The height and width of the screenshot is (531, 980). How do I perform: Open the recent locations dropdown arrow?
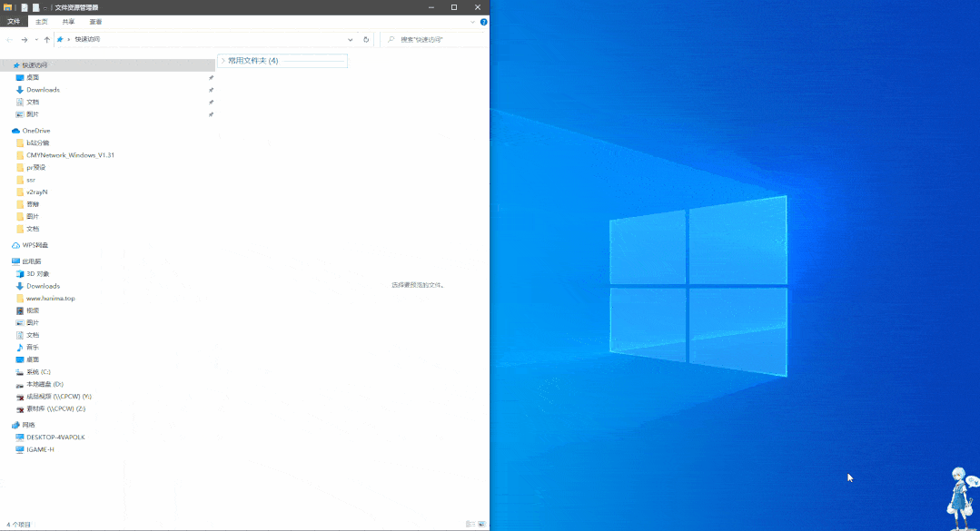pyautogui.click(x=36, y=39)
